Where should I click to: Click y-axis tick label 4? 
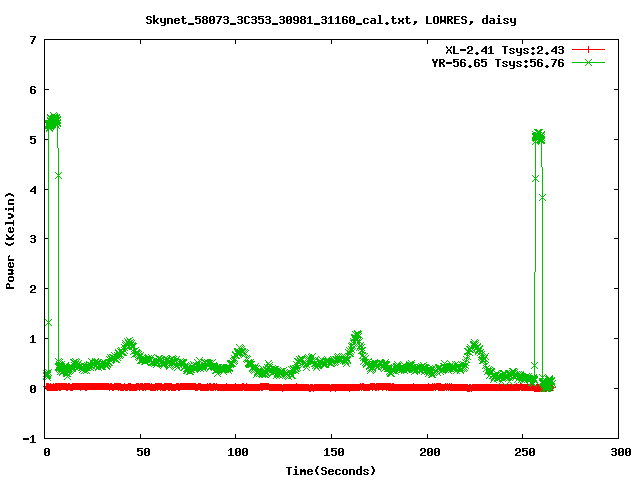33,190
